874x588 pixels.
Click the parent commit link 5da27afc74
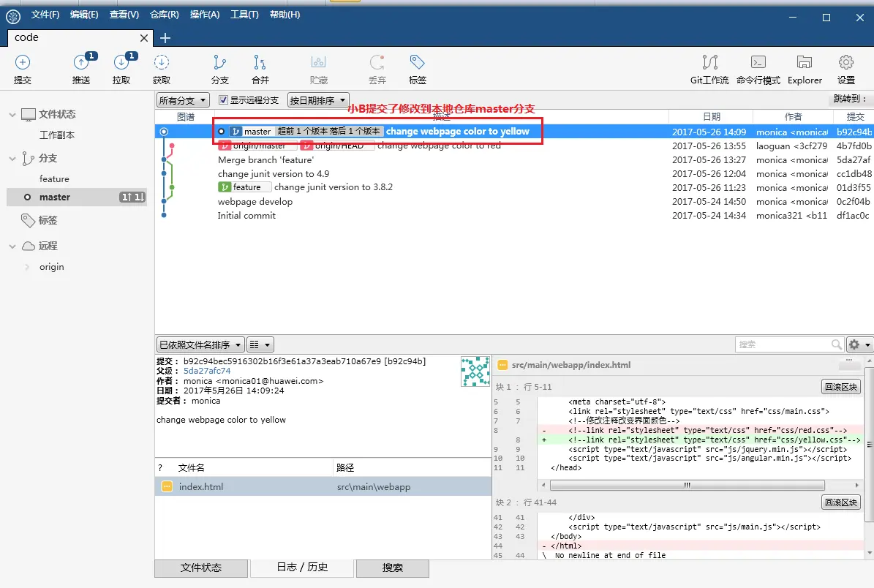point(207,372)
